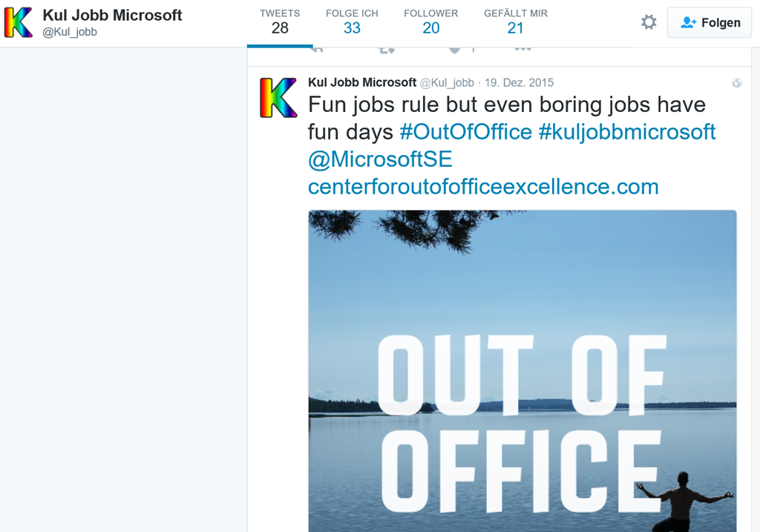This screenshot has height=532, width=760.
Task: Click Kul Jobb Microsoft name in tweet
Action: click(362, 82)
